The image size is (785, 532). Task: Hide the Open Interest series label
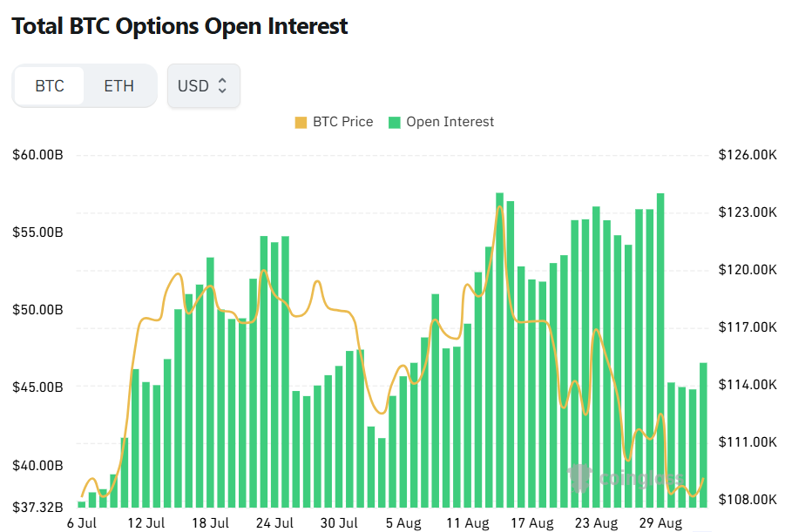point(450,122)
